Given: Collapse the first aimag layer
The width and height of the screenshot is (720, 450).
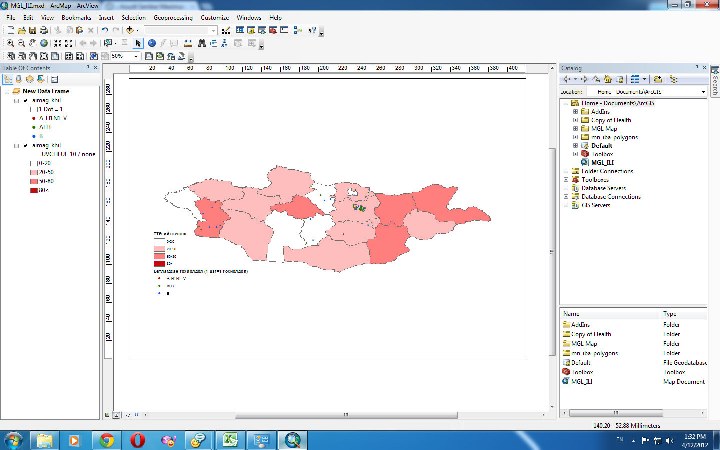Looking at the screenshot, I should (17, 101).
